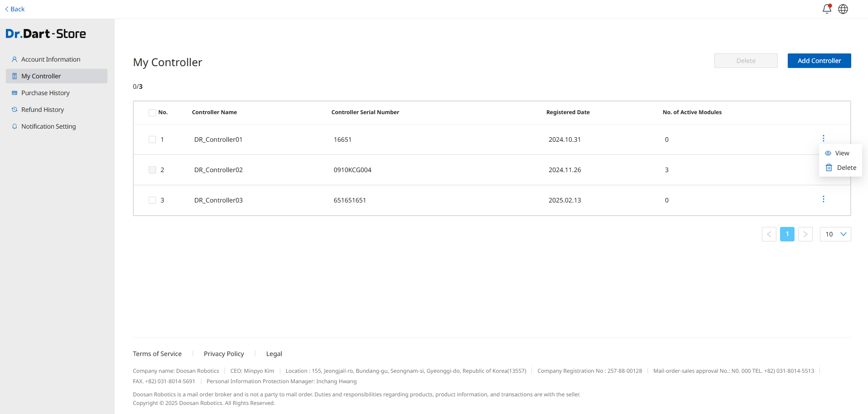Click the notification bell icon
The image size is (868, 414).
(827, 9)
